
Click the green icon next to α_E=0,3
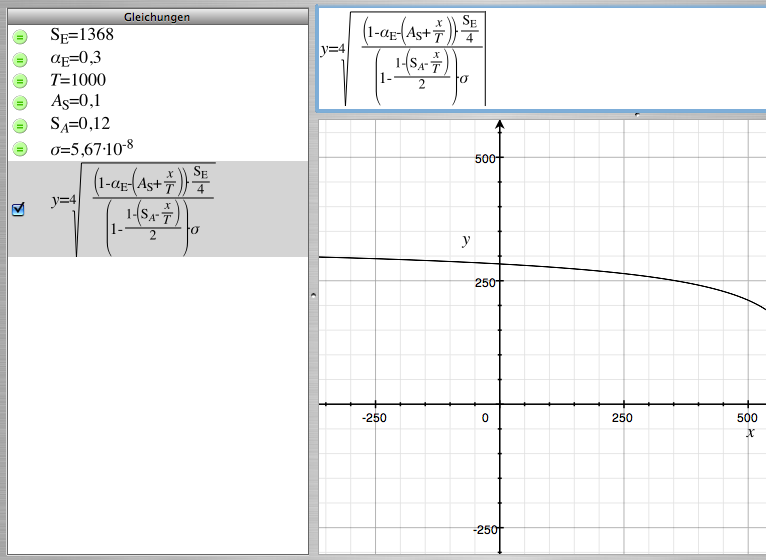19,59
